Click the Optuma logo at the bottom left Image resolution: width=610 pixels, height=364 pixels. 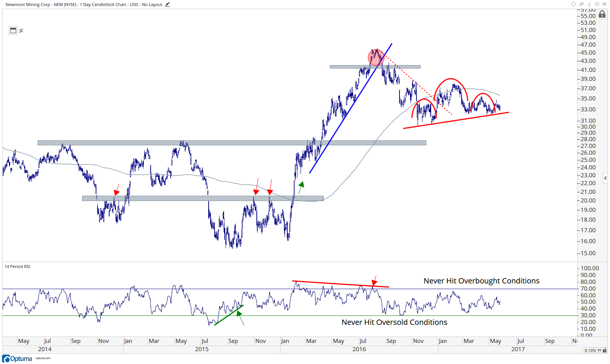(x=17, y=359)
